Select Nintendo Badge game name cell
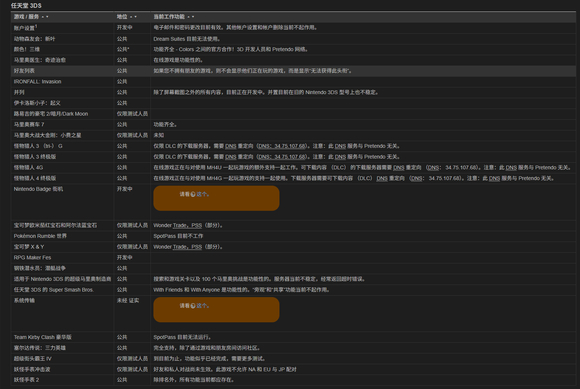Viewport: 580px width, 389px height. pos(38,189)
